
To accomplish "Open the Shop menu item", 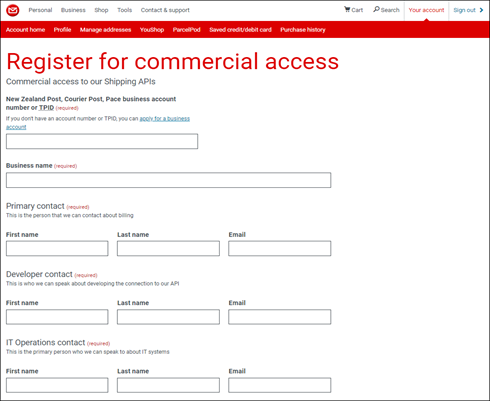I will tap(101, 10).
